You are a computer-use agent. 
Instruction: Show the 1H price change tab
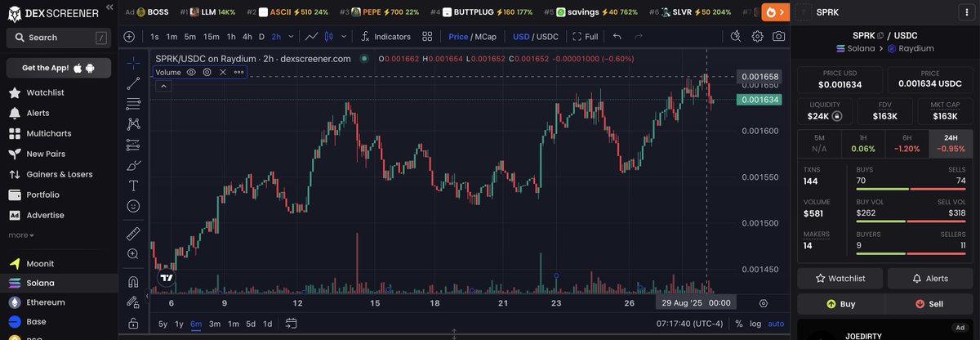[x=862, y=143]
